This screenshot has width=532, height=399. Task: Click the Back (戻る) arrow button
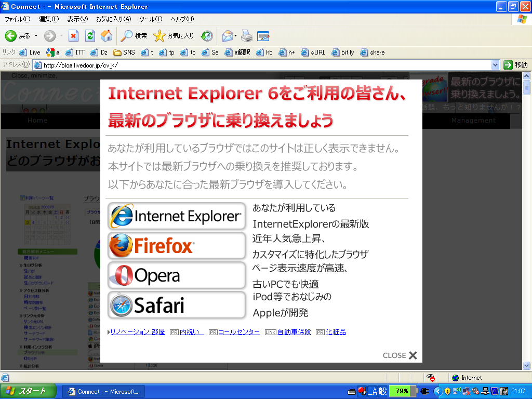(17, 36)
